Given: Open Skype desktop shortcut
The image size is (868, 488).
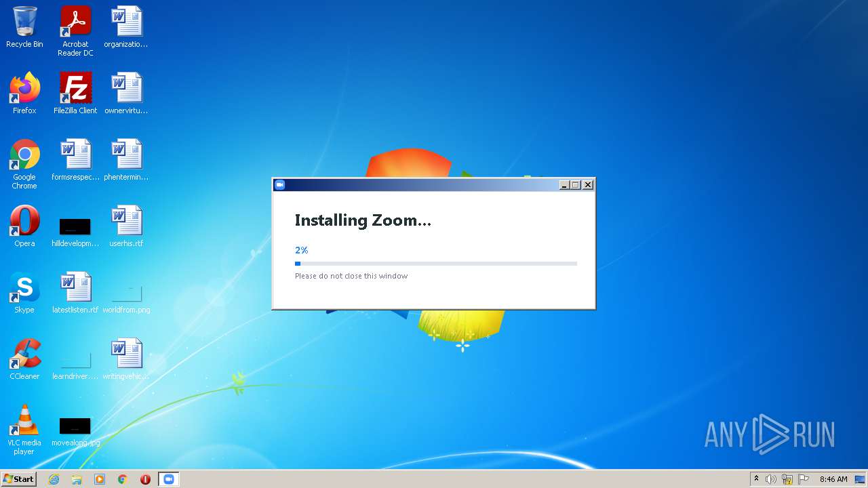Looking at the screenshot, I should tap(24, 293).
